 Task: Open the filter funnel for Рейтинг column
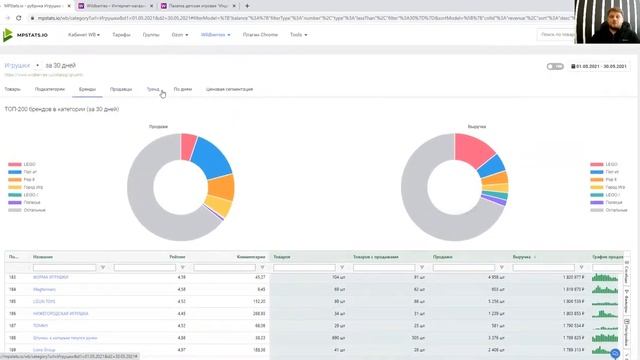pos(182,267)
